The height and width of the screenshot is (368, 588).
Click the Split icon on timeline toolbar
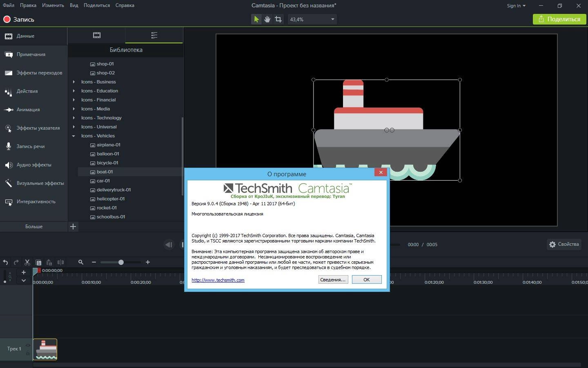coord(60,263)
